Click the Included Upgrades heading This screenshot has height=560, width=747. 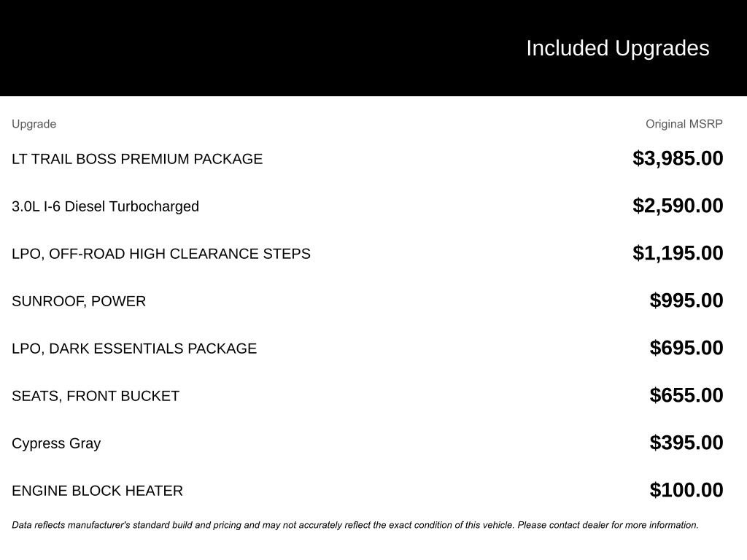click(617, 48)
